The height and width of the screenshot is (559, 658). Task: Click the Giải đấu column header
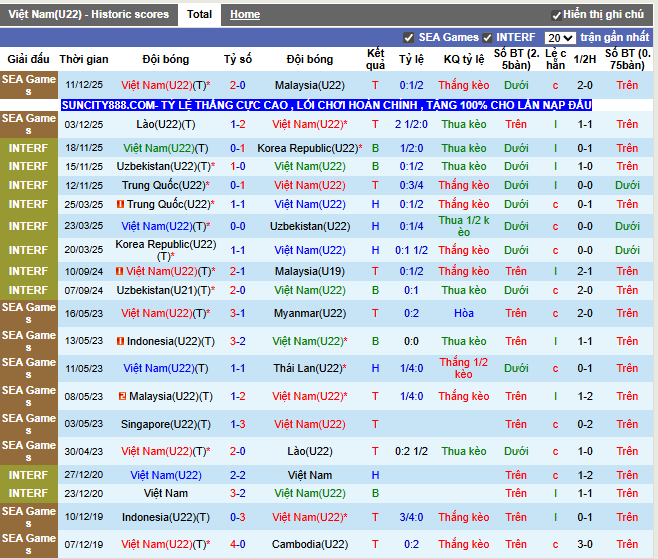(28, 59)
